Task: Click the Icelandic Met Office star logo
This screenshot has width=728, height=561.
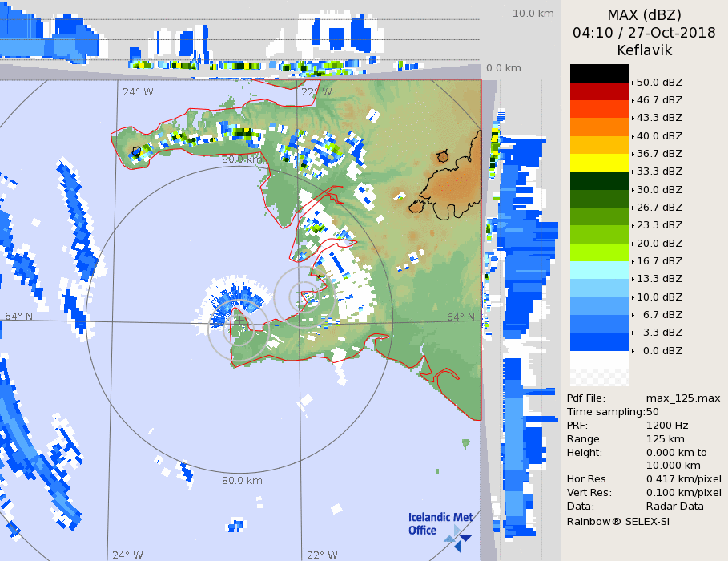Action: click(x=458, y=536)
